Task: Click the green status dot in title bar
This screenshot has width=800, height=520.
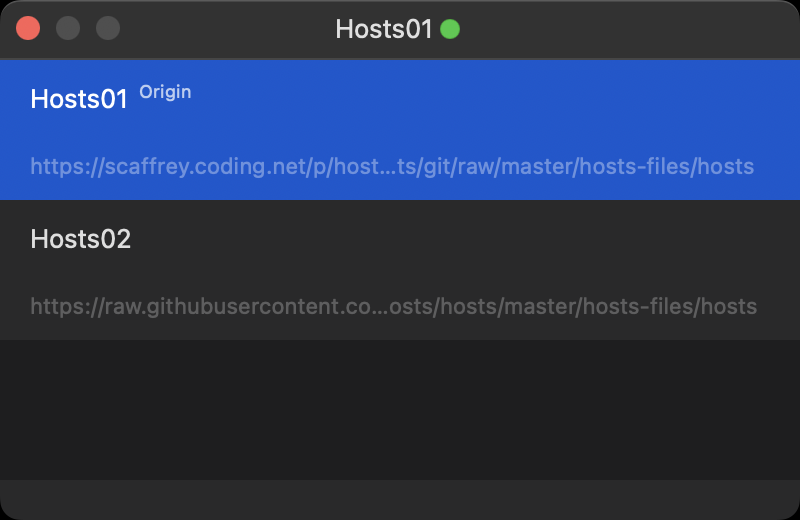Action: point(450,29)
